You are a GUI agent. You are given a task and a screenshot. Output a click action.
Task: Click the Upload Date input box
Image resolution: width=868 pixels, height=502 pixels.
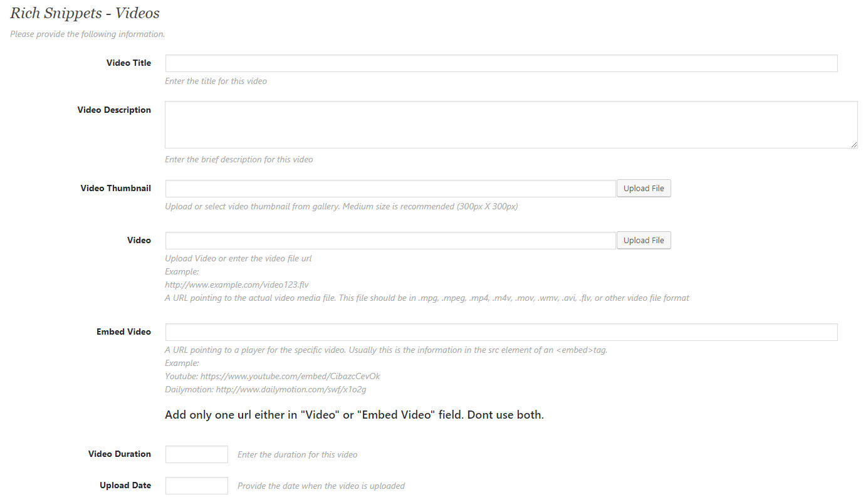[197, 486]
